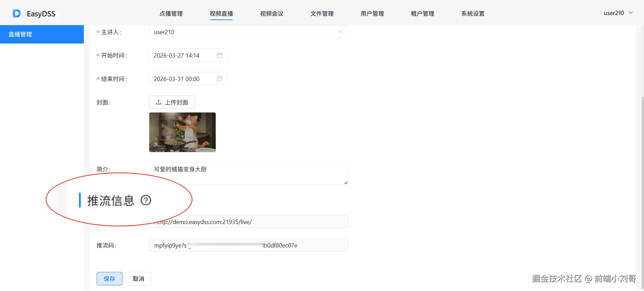Select 直播管理 in the sidebar
Screen dimensions: 644x291
tap(42, 34)
